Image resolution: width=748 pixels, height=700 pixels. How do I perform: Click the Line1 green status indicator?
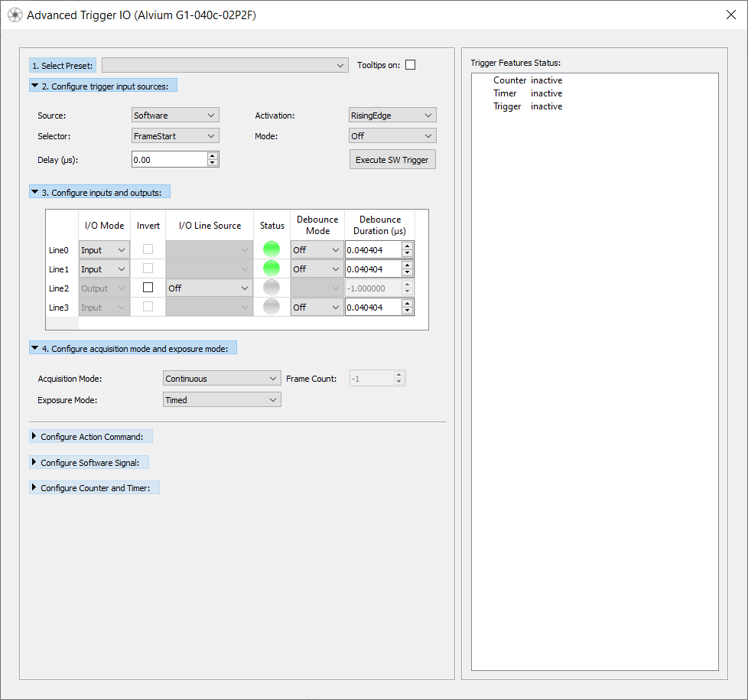pos(272,269)
